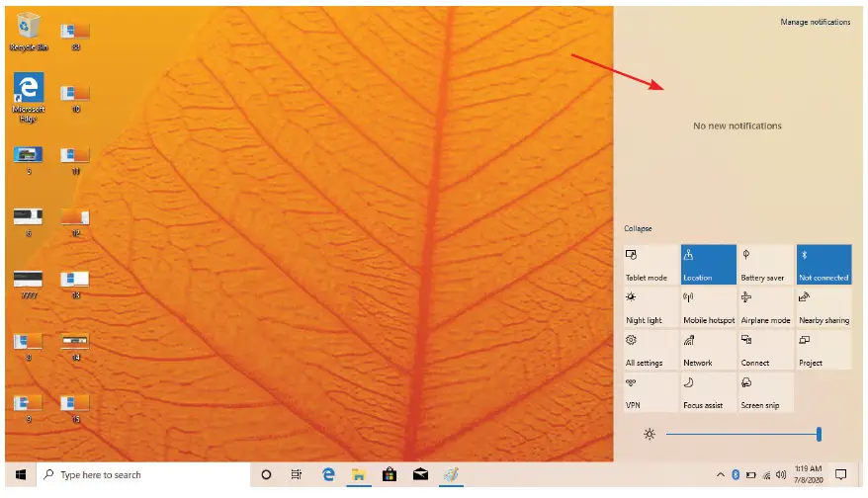
Task: Select the desktop file labeled 11
Action: 75,160
